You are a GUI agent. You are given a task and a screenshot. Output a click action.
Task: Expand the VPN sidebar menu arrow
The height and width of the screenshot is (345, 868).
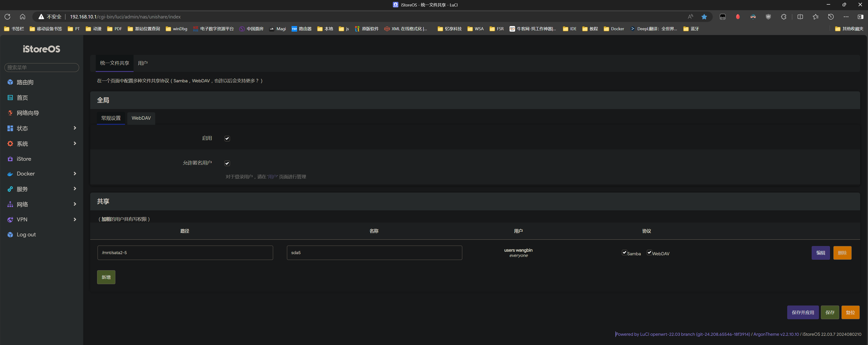[75, 220]
